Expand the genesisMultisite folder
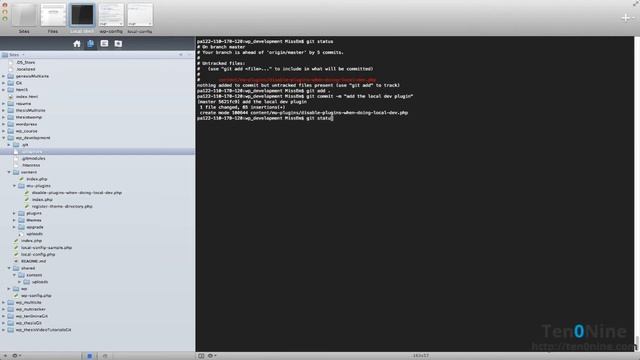Screen dimensions: 640x360 coord(4,76)
